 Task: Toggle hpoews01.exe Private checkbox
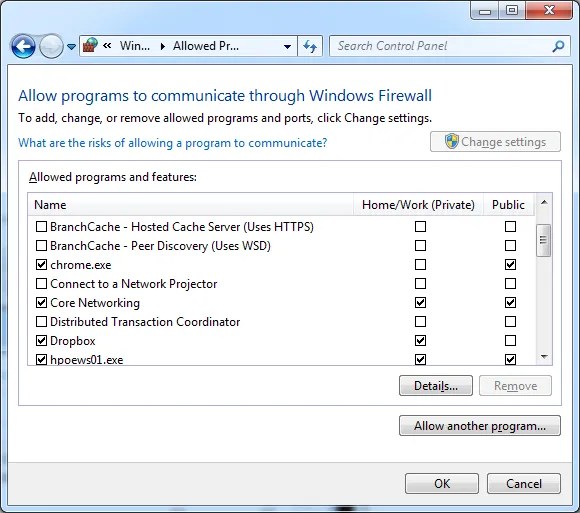(x=420, y=360)
